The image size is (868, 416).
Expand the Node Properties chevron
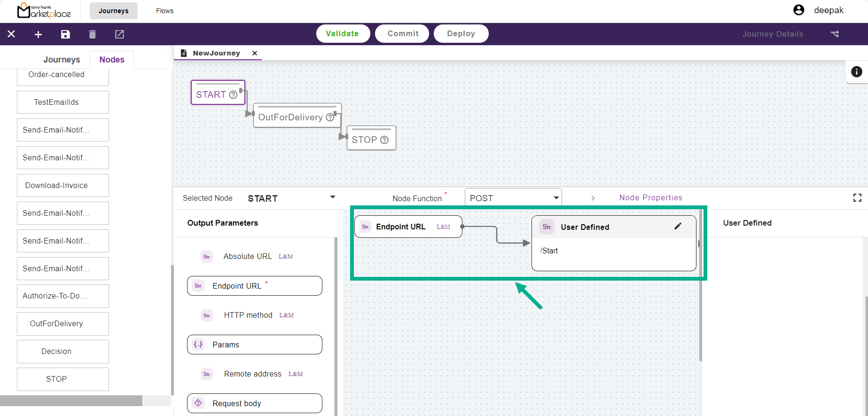point(593,198)
